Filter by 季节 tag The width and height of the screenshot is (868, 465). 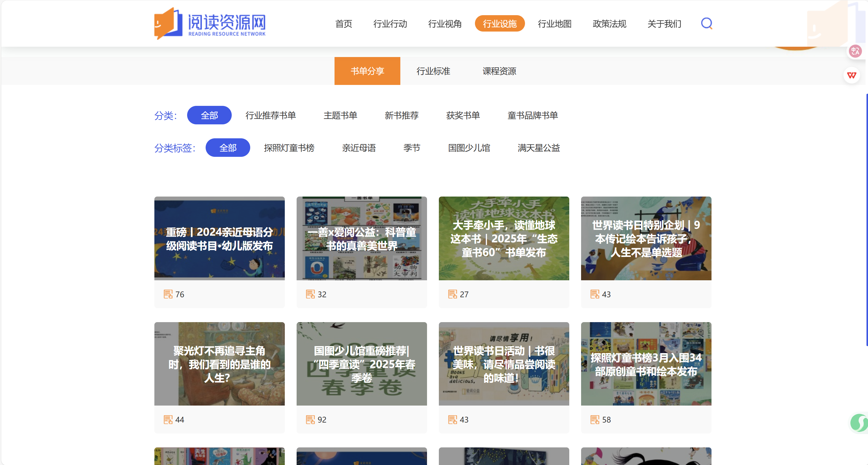click(x=412, y=148)
